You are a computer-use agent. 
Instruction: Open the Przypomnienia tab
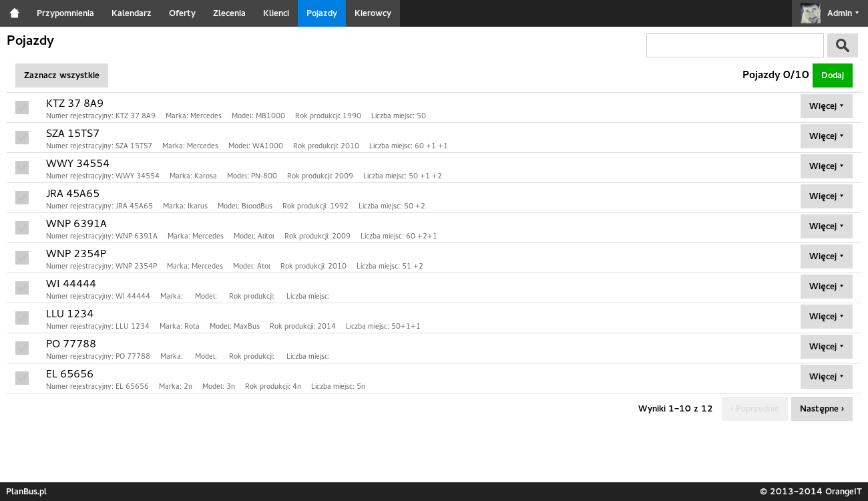(x=65, y=13)
